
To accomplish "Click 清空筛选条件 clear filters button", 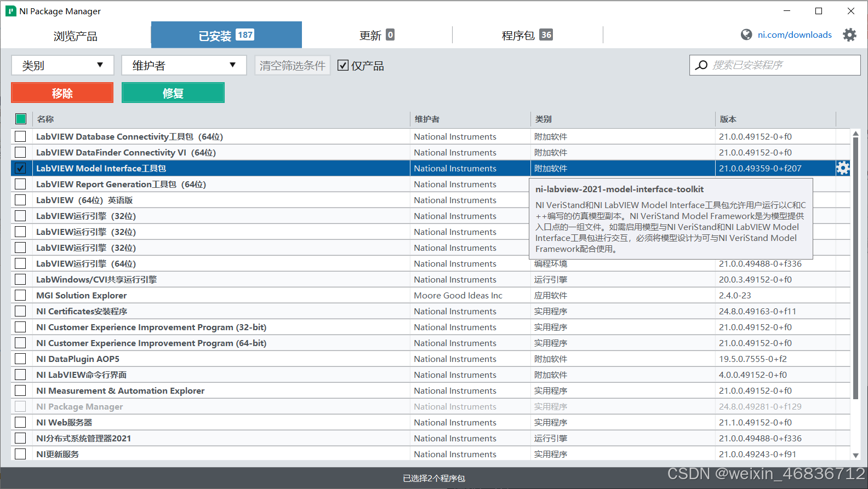I will 293,65.
